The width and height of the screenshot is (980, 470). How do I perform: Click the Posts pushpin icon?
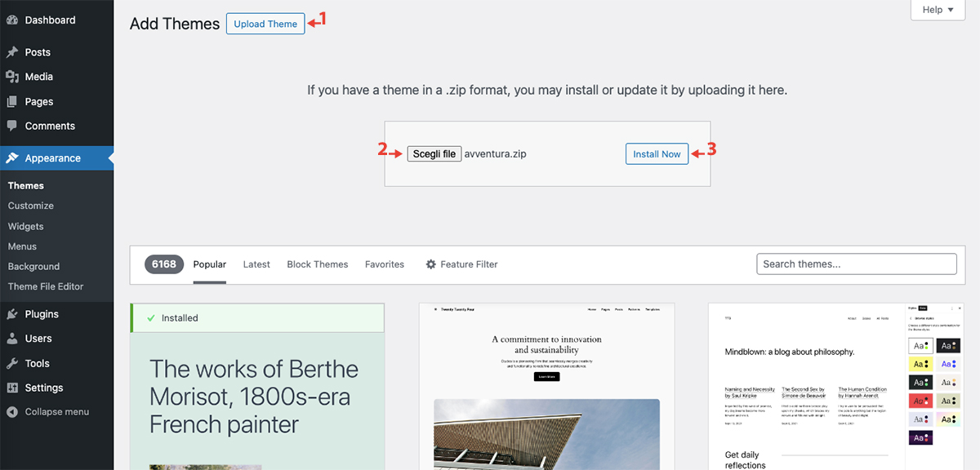point(12,52)
